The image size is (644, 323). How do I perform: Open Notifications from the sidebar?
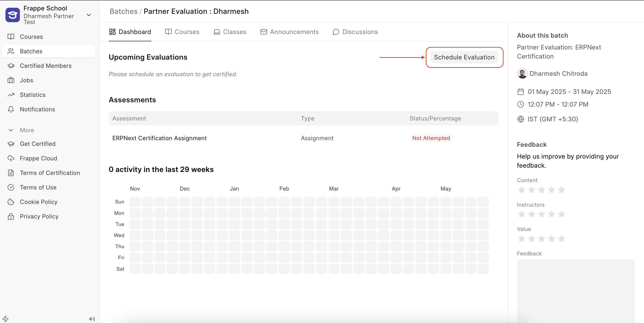point(49,109)
